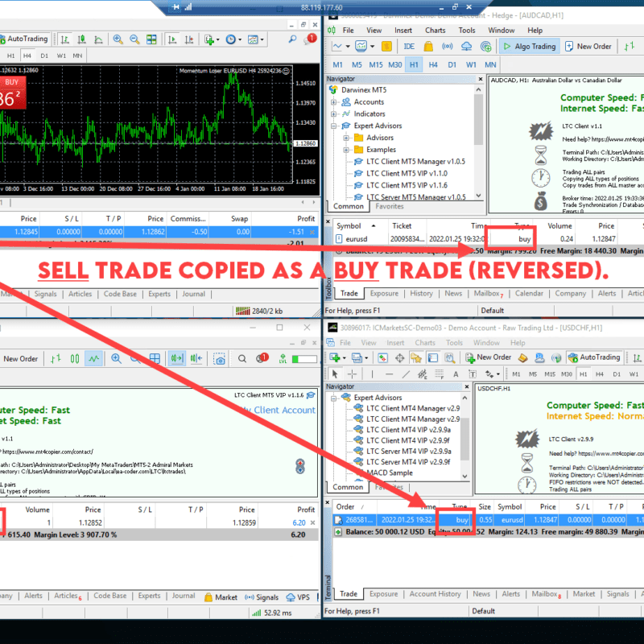
Task: Tile windows in the EURUSD terminal toolbar
Action: (x=151, y=39)
